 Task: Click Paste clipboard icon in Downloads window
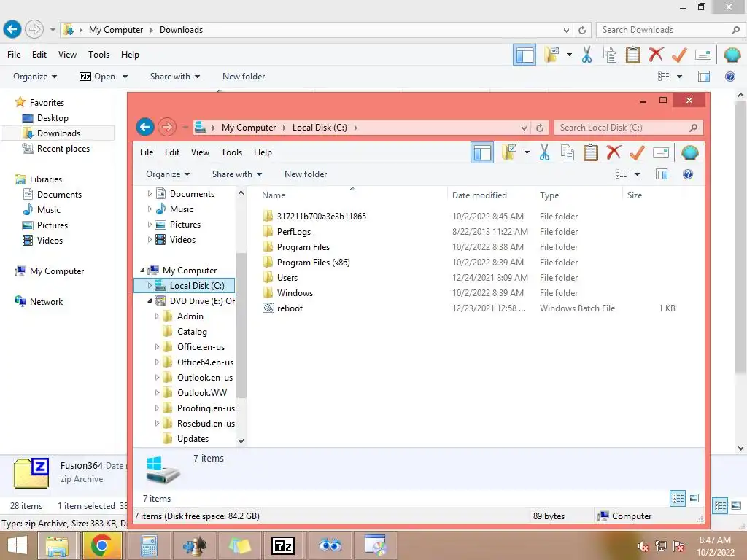click(632, 55)
